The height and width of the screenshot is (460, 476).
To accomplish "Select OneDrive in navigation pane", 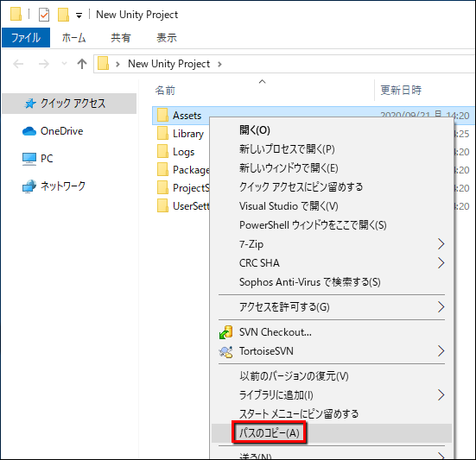I will point(61,131).
